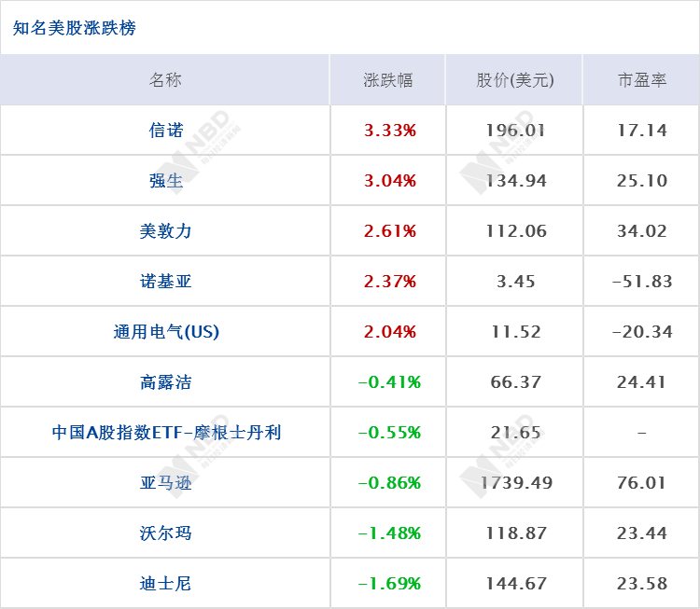Click the 17.14 P/E value

pos(642,131)
